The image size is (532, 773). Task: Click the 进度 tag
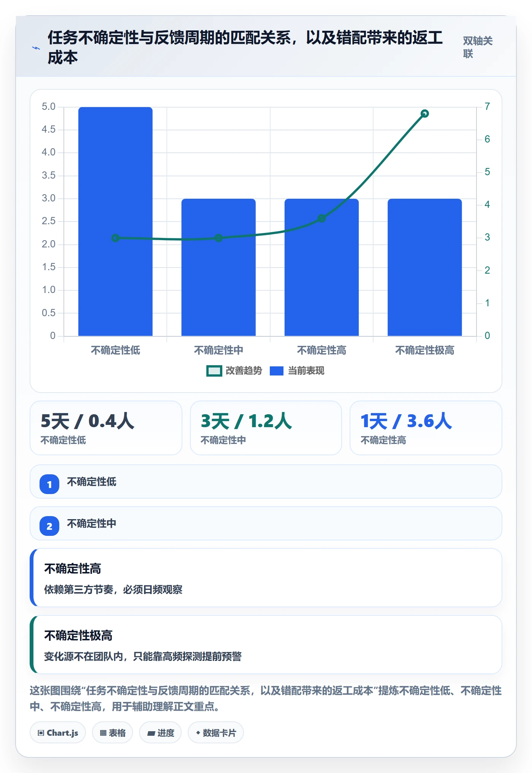point(160,733)
